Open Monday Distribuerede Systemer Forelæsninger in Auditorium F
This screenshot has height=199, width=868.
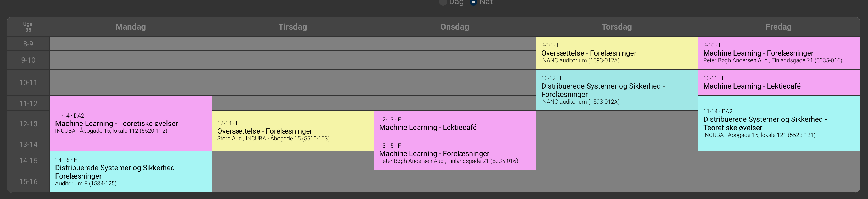[x=131, y=172]
